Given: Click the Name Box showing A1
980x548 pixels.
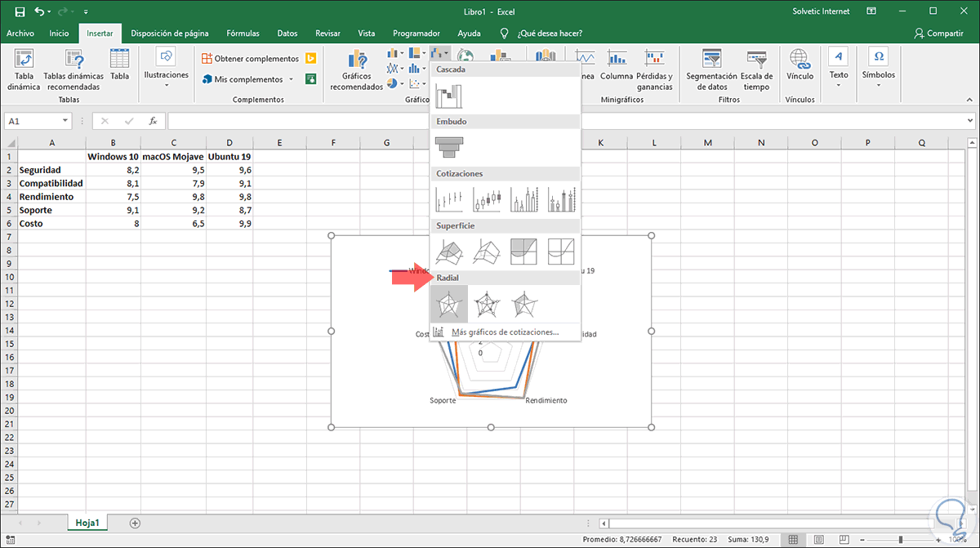Looking at the screenshot, I should (31, 121).
